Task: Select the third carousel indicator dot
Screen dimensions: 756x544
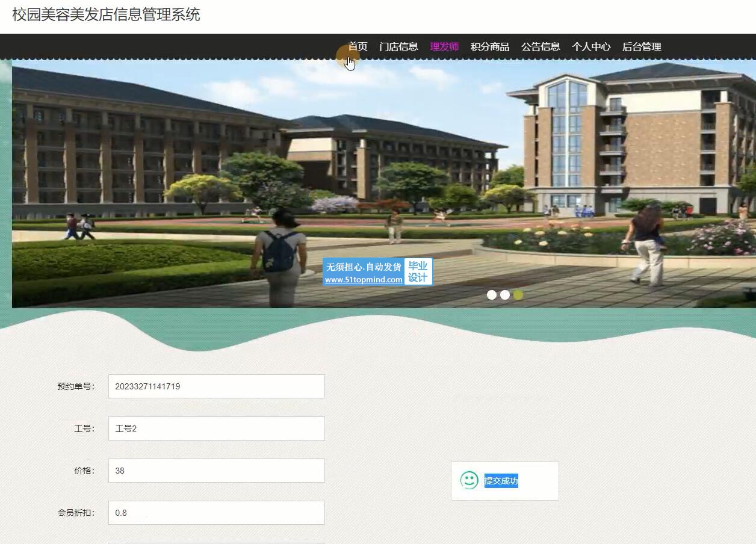Action: (518, 295)
